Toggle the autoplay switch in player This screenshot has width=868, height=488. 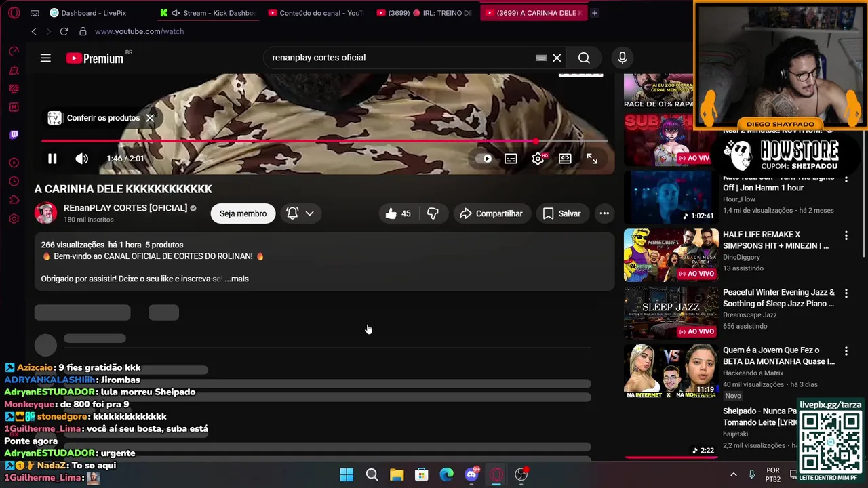click(x=484, y=159)
